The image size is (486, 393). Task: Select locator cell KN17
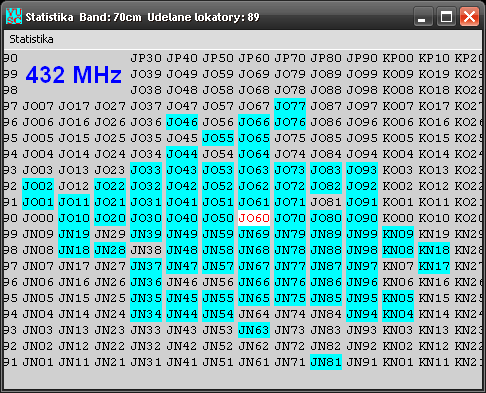[434, 266]
